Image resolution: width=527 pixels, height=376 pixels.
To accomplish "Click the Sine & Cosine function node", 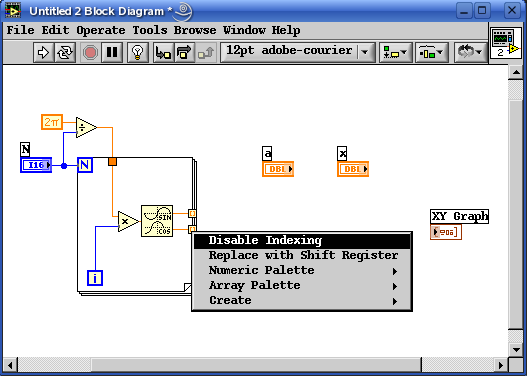I will coord(157,221).
